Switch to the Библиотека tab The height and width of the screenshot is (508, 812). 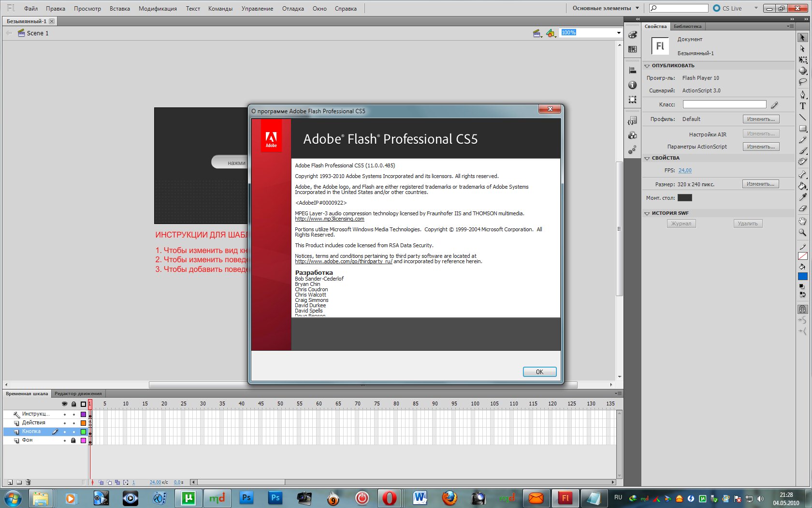click(x=687, y=27)
